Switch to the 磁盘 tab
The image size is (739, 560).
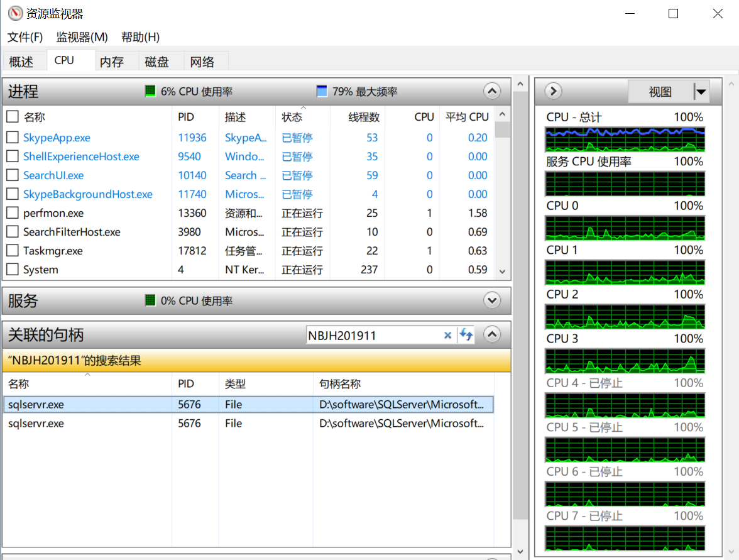click(x=157, y=62)
